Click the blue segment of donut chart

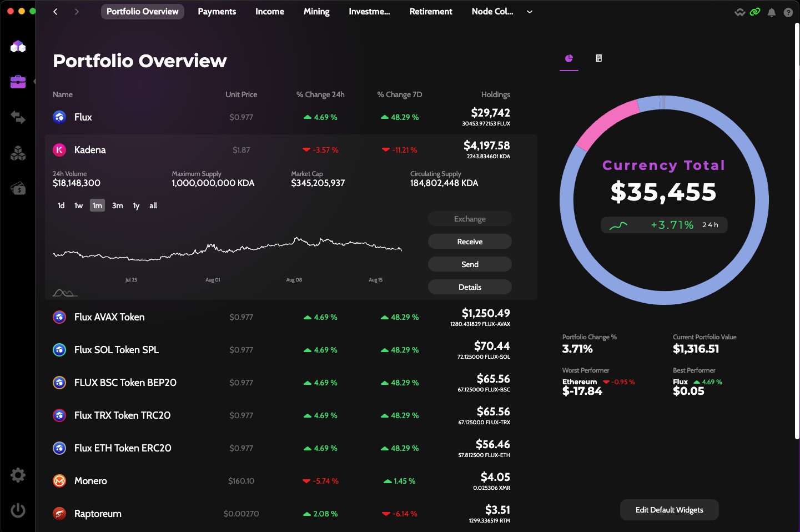pos(665,297)
